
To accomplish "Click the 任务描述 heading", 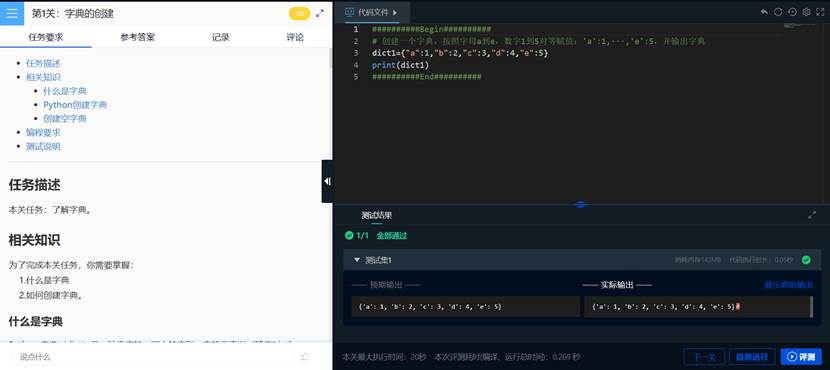I will point(34,185).
